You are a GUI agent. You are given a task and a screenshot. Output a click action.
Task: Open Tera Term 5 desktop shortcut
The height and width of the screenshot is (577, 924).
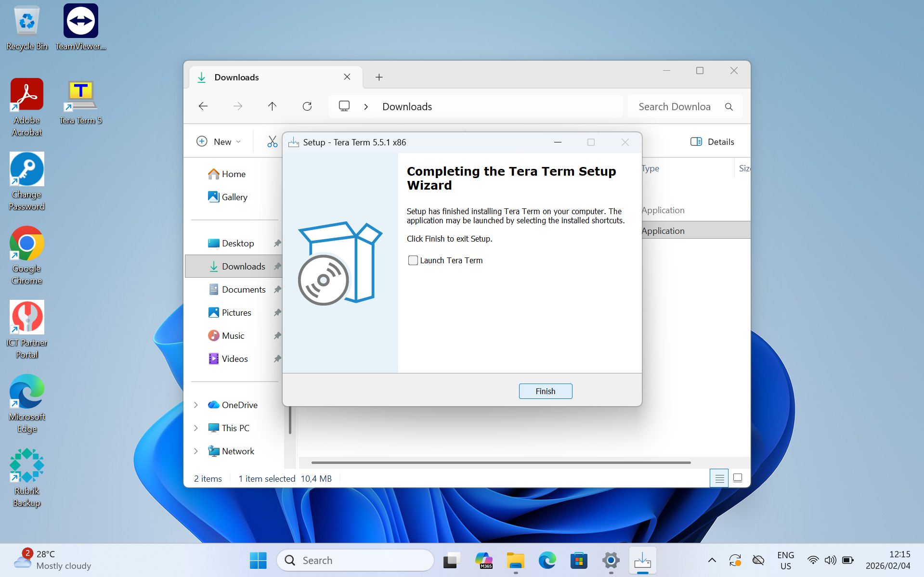80,102
